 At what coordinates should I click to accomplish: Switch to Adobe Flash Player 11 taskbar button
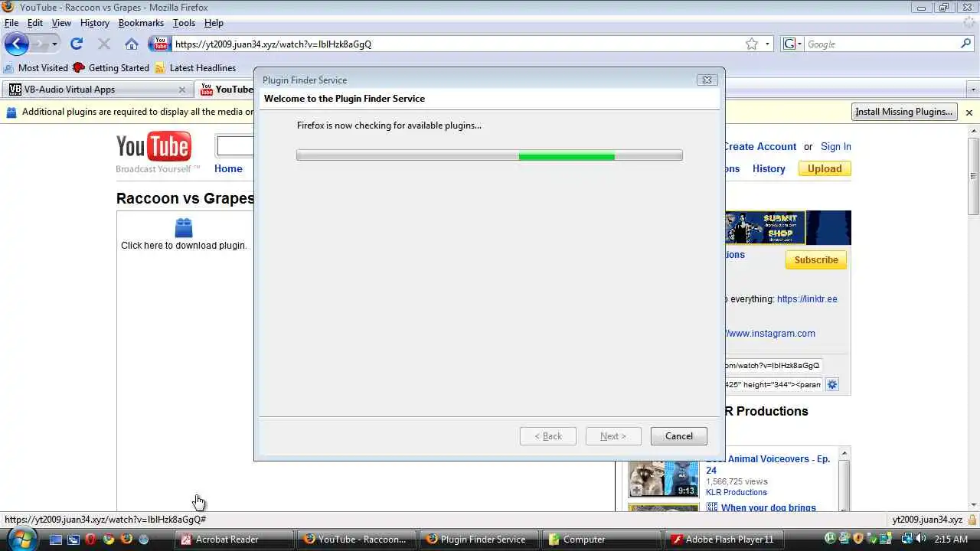(x=725, y=540)
